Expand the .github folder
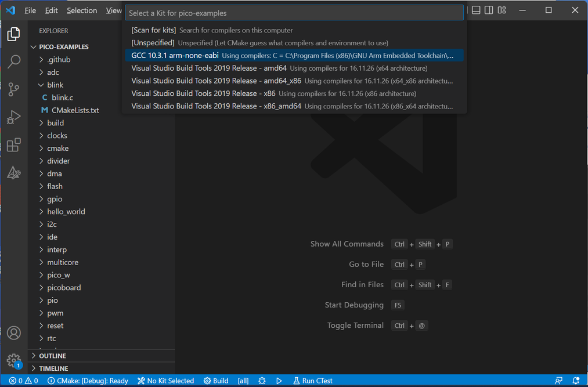588x387 pixels. click(x=101, y=60)
